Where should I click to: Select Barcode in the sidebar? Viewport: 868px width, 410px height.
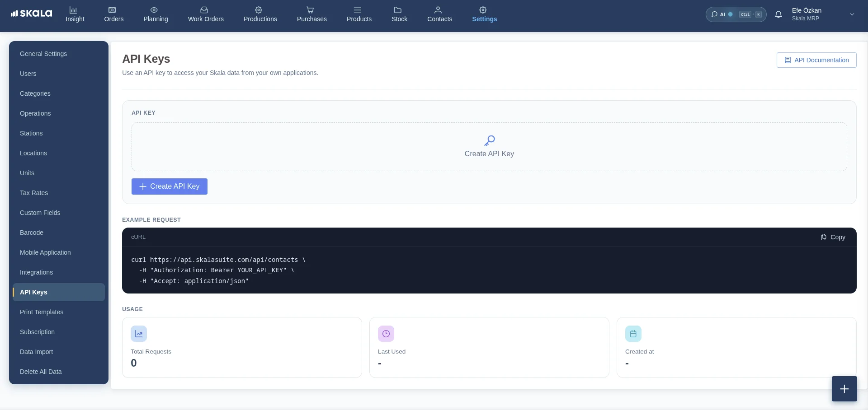point(59,233)
